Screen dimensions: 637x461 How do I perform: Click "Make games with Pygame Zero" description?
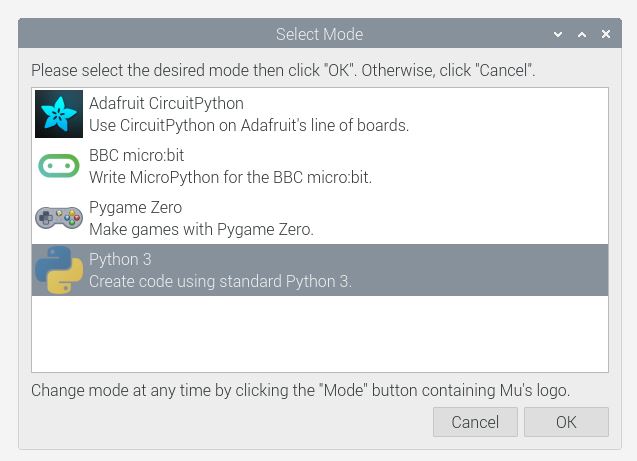pyautogui.click(x=201, y=229)
